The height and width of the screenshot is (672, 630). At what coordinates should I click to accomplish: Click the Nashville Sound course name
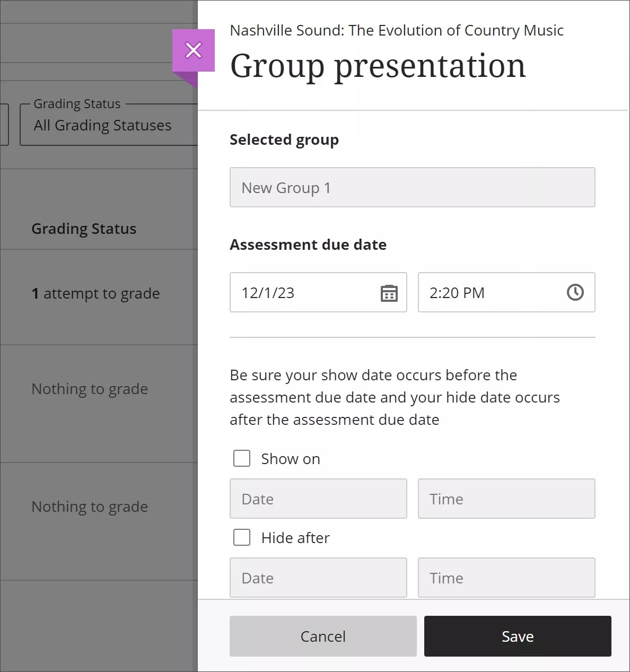tap(396, 30)
